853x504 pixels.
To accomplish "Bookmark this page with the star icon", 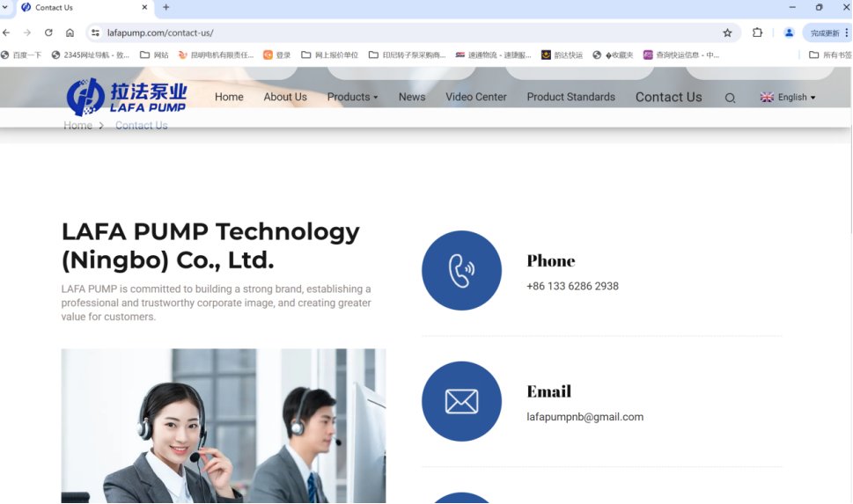I will (x=727, y=33).
